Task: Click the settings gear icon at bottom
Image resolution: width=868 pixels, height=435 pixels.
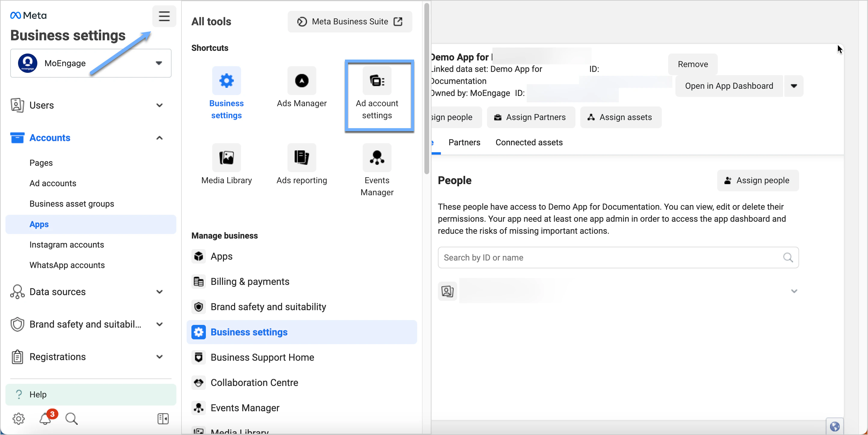Action: 19,418
